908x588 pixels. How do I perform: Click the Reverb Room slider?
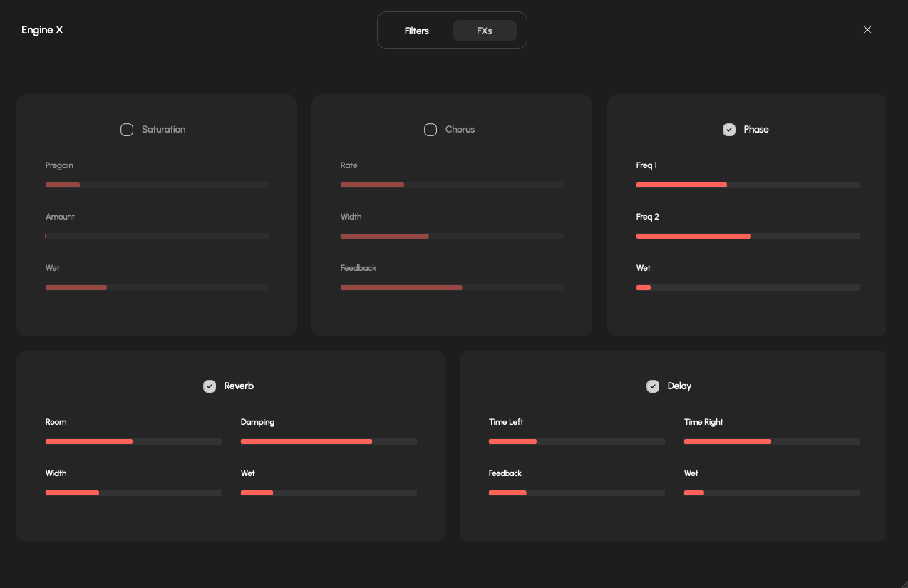pyautogui.click(x=133, y=442)
